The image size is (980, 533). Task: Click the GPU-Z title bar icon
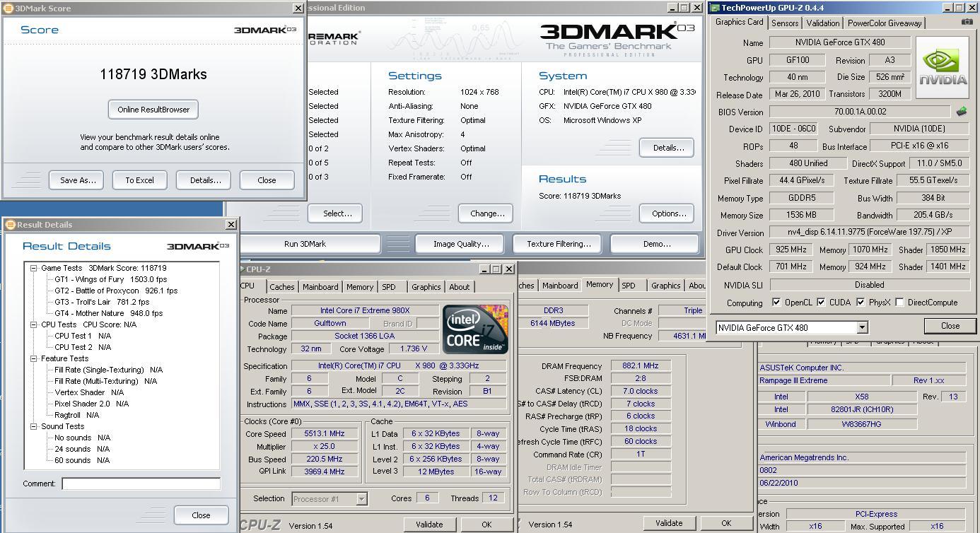tap(715, 8)
